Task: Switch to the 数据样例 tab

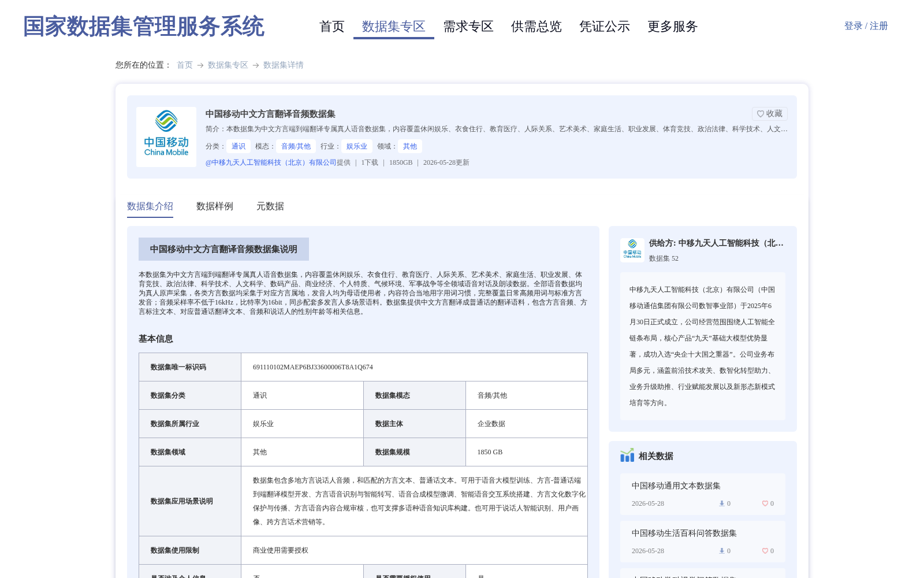Action: pyautogui.click(x=215, y=206)
